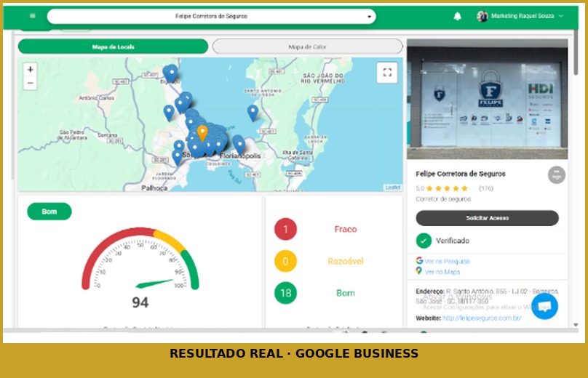Click the green Verificado check icon

pos(424,241)
